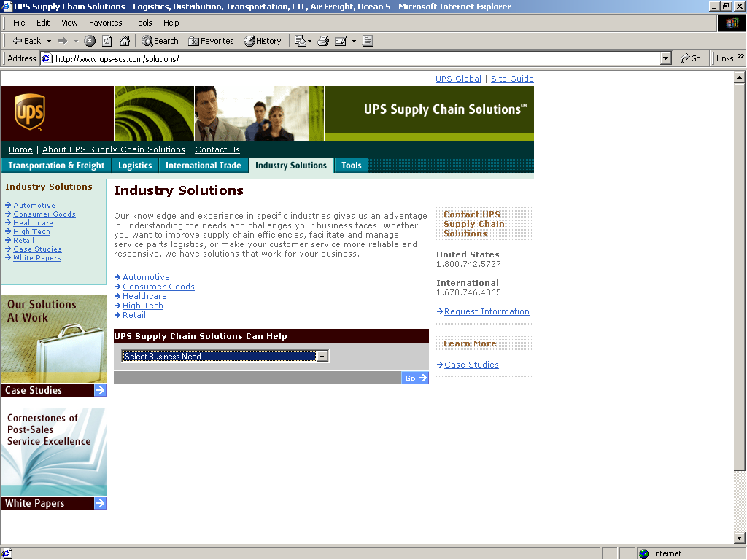
Task: Open the Favorites pane from the toolbar
Action: point(211,41)
